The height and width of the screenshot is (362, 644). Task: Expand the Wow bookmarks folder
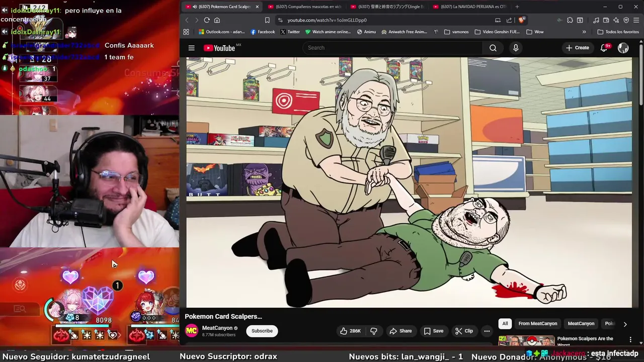coord(535,32)
